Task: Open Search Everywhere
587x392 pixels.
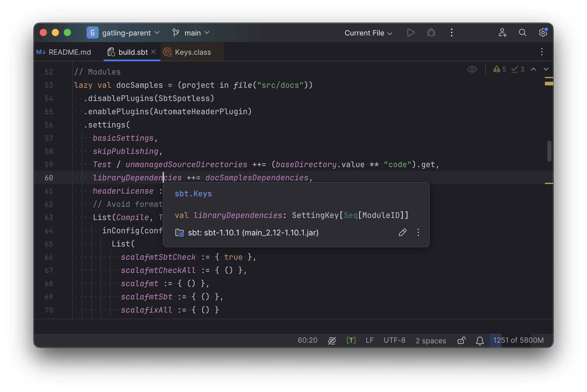Action: [522, 33]
